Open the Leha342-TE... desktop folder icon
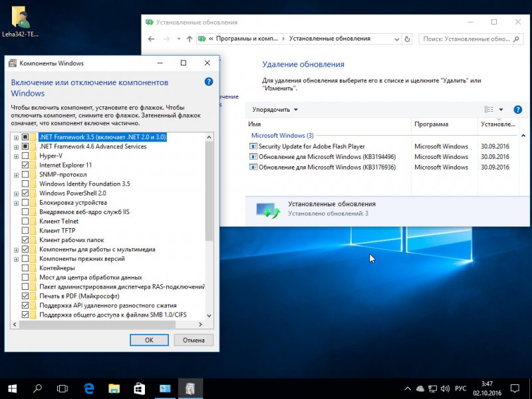The image size is (532, 399). point(20,21)
